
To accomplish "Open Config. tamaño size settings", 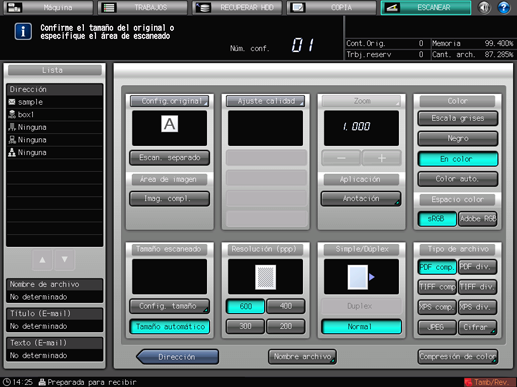I will coord(169,306).
